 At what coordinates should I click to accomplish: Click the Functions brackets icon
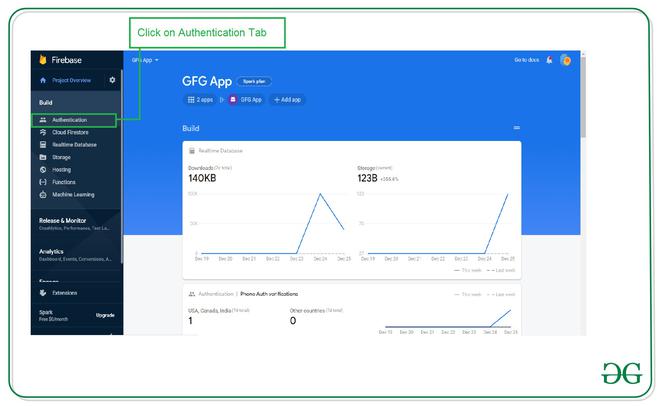click(43, 182)
